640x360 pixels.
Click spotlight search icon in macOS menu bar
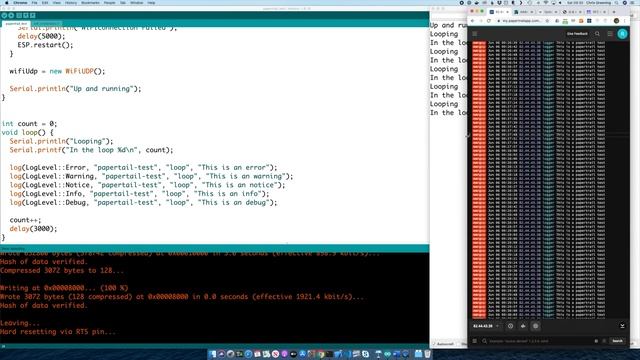[616, 2]
